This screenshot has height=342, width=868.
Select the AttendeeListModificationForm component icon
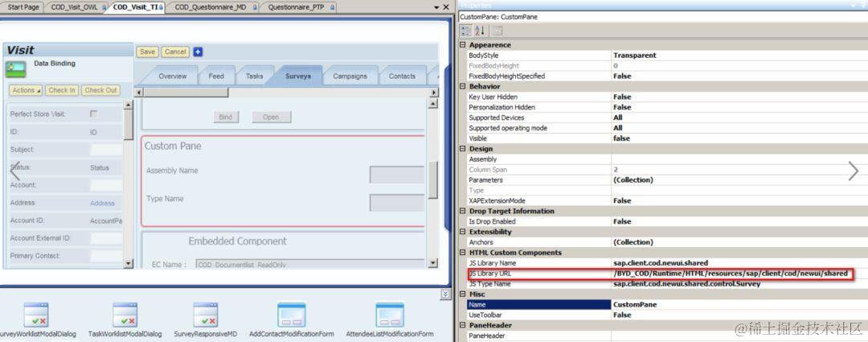coord(390,315)
